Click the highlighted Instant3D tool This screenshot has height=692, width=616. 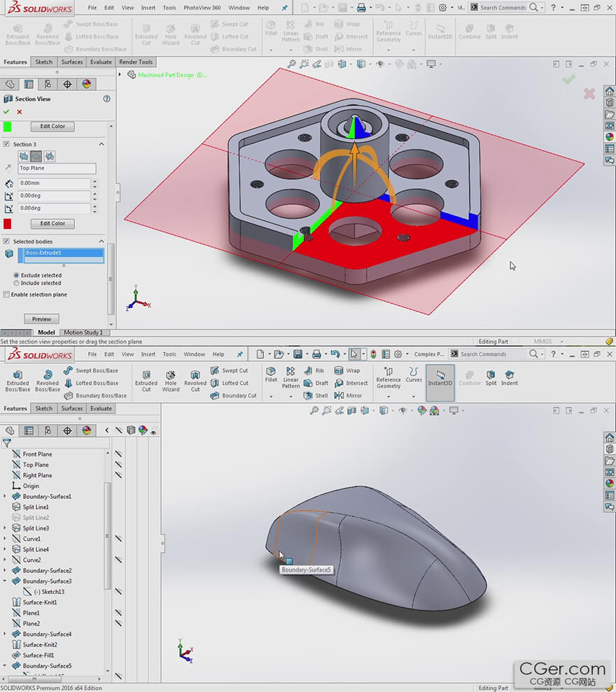point(440,378)
